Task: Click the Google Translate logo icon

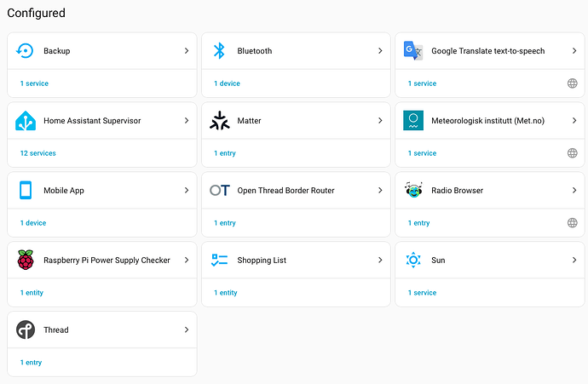Action: click(x=413, y=50)
